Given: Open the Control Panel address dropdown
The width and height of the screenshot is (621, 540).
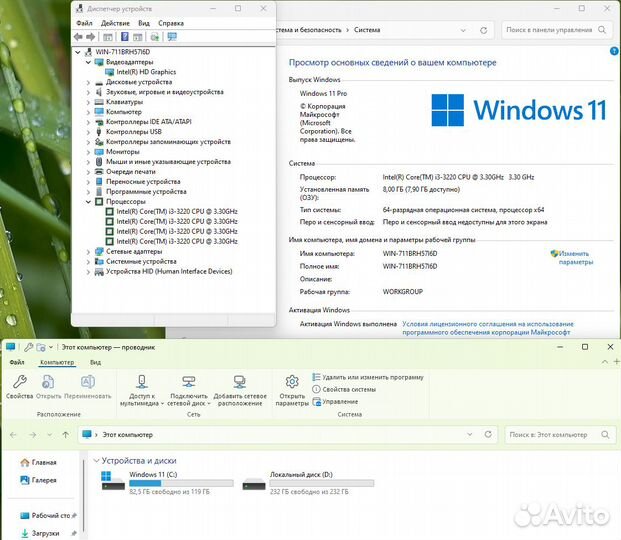Looking at the screenshot, I should 463,30.
